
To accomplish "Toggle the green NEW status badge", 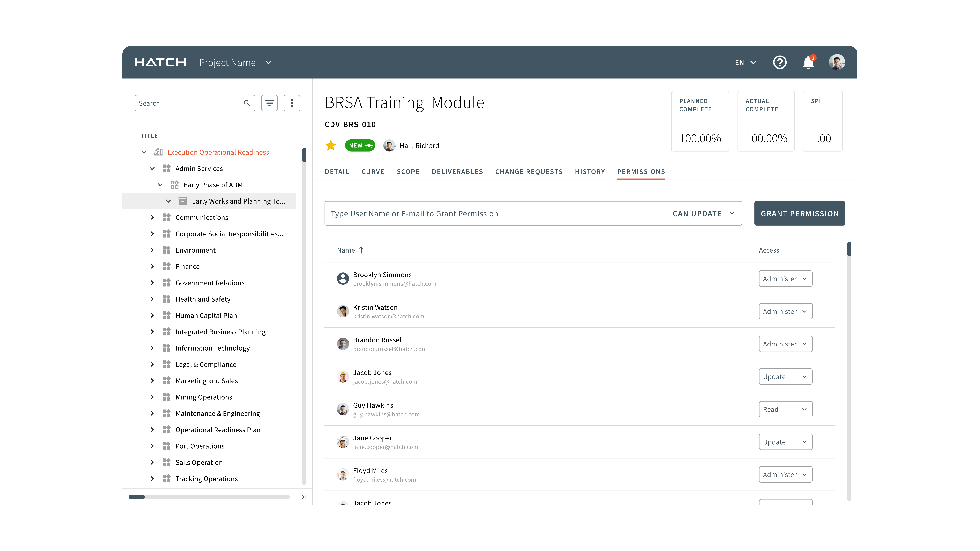I will 360,146.
